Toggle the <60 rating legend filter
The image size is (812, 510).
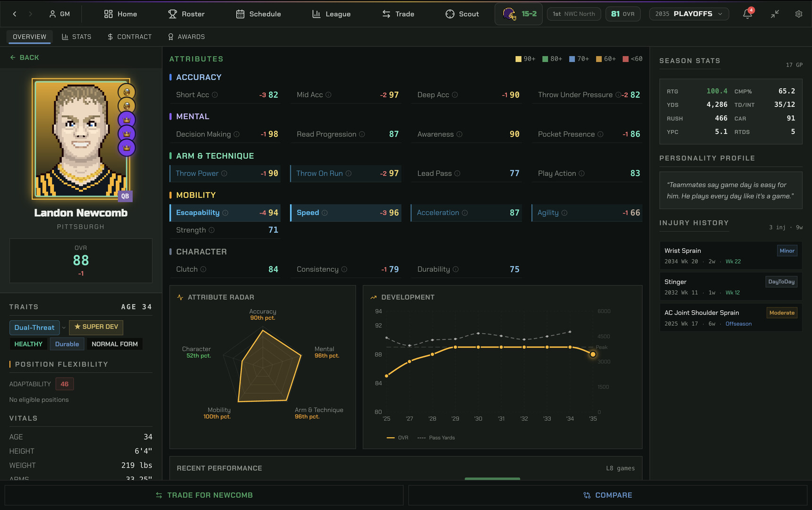633,59
